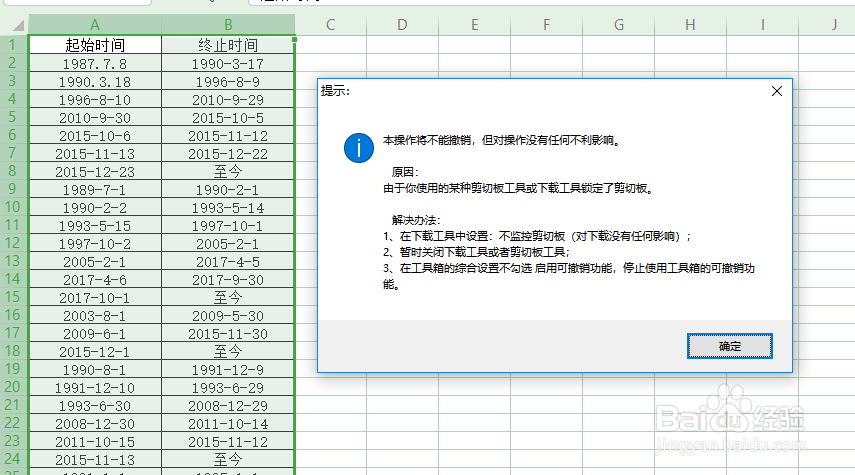Select the cell containing 2010-9-30
855x475 pixels.
95,117
